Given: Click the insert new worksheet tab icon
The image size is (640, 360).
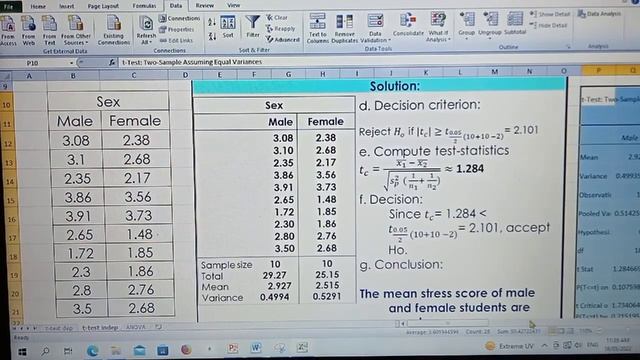Looking at the screenshot, I should coord(158,327).
